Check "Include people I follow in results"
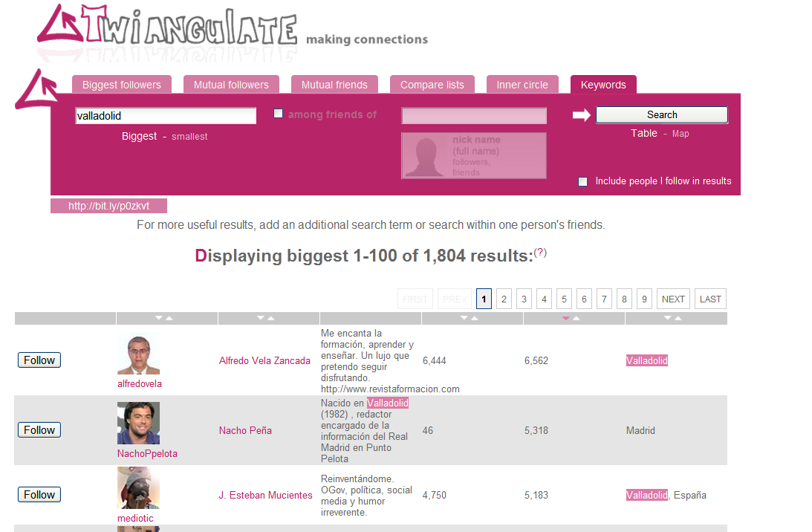Image resolution: width=812 pixels, height=532 pixels. [x=583, y=181]
